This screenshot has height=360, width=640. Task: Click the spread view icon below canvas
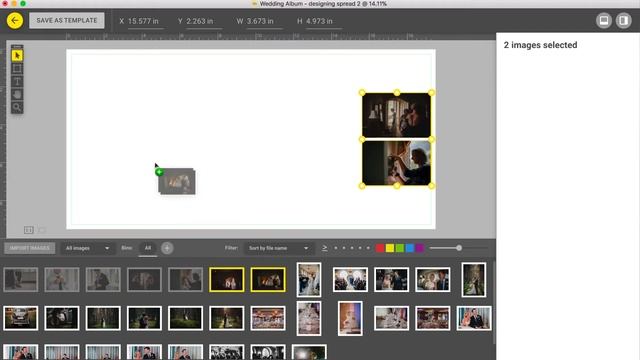[x=29, y=230]
